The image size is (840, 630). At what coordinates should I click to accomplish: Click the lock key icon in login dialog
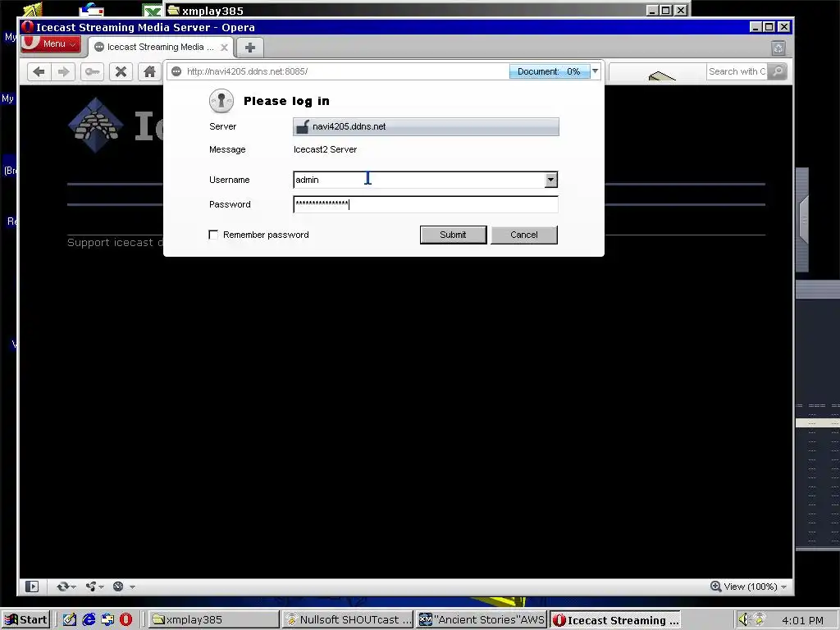221,101
